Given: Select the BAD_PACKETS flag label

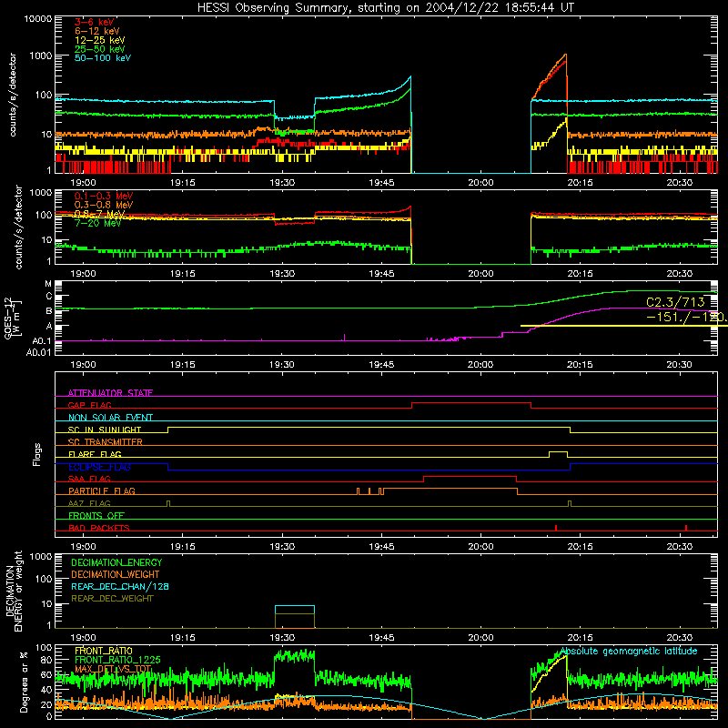Looking at the screenshot, I should (x=99, y=528).
